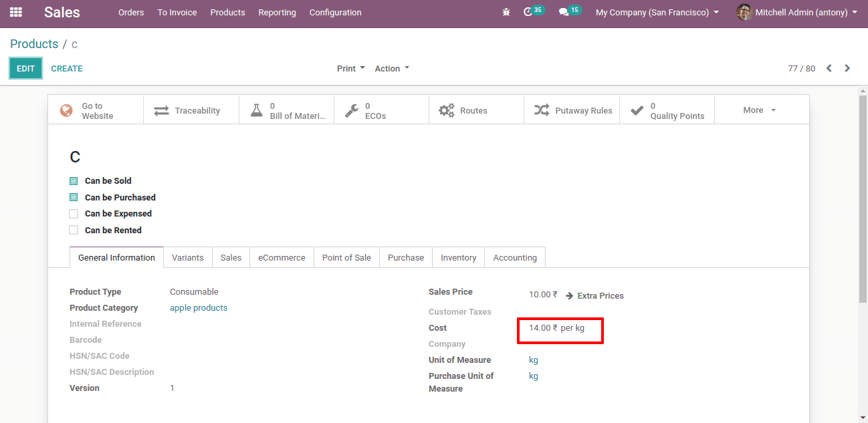Open the Unit of Measure kg link
This screenshot has width=868, height=423.
[534, 360]
